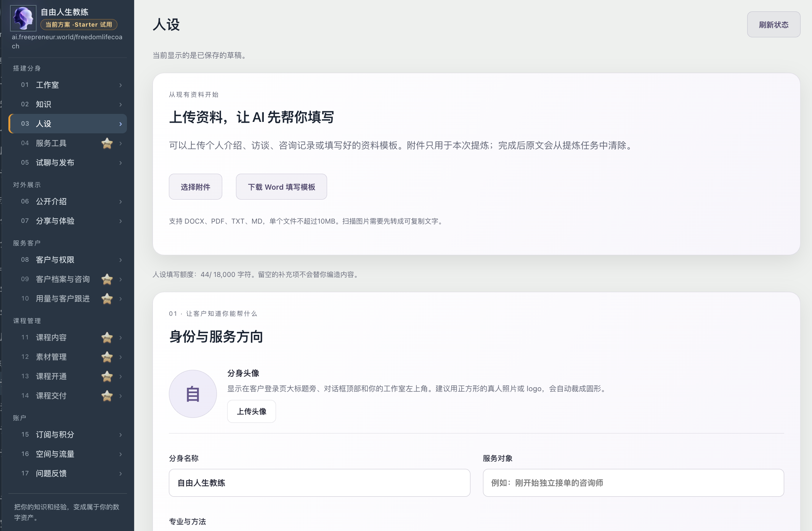Image resolution: width=812 pixels, height=531 pixels.
Task: Click the Pro star badge beside 用量与客户跟进
Action: pos(107,299)
